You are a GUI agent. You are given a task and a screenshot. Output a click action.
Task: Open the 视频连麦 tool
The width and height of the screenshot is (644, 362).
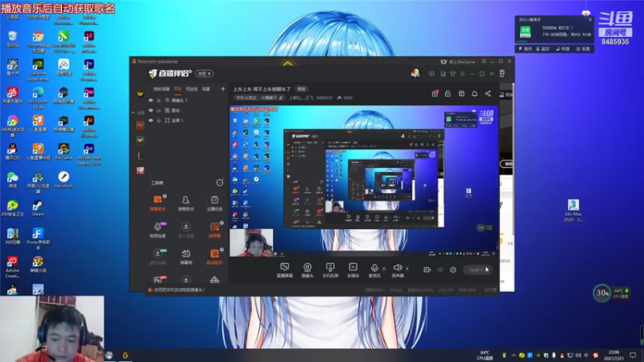pos(157,230)
